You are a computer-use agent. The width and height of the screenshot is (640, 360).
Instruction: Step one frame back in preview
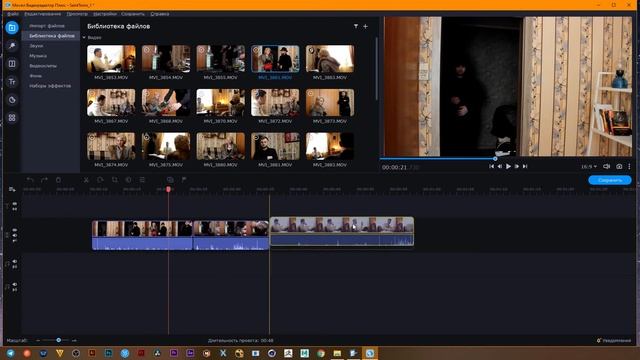[500, 167]
